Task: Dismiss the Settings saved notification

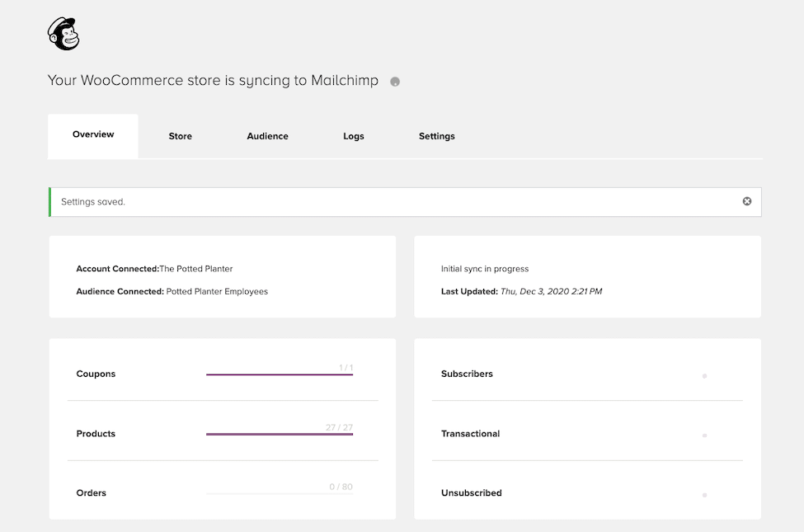Action: click(746, 200)
